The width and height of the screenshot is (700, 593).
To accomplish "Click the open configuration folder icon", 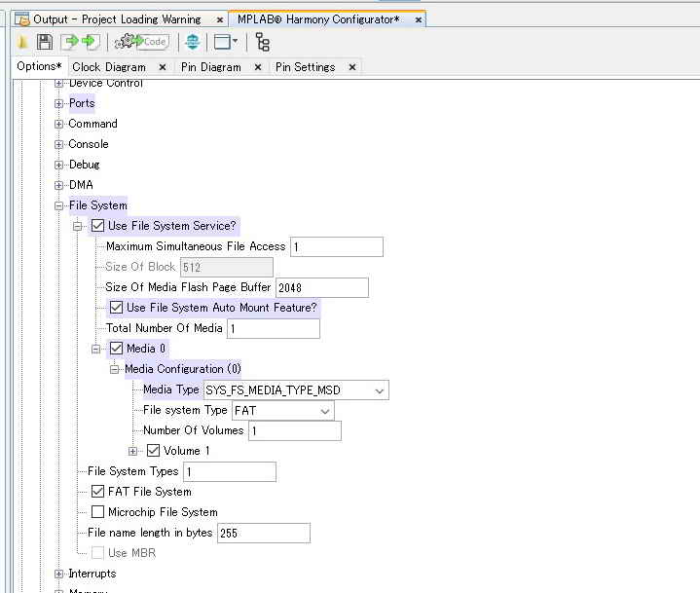I will (22, 42).
